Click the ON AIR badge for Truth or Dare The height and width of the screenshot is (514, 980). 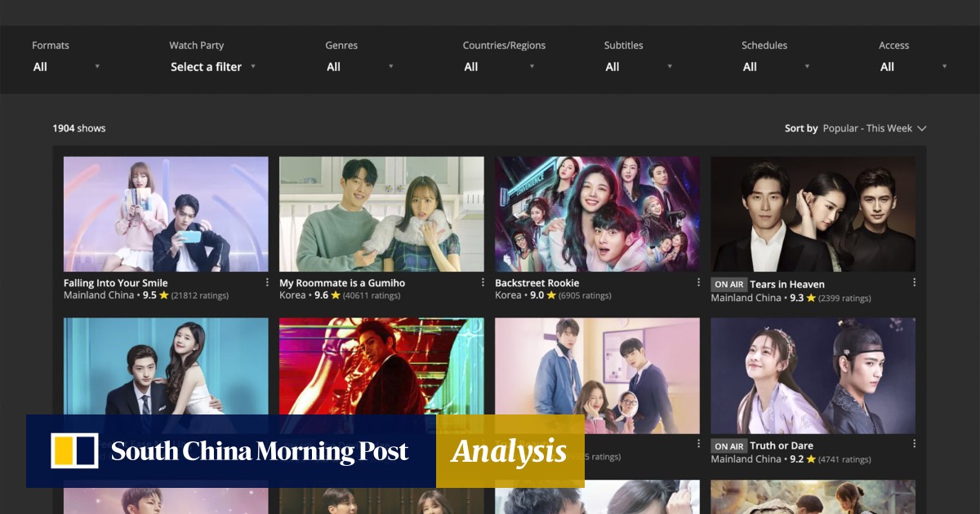pyautogui.click(x=728, y=446)
